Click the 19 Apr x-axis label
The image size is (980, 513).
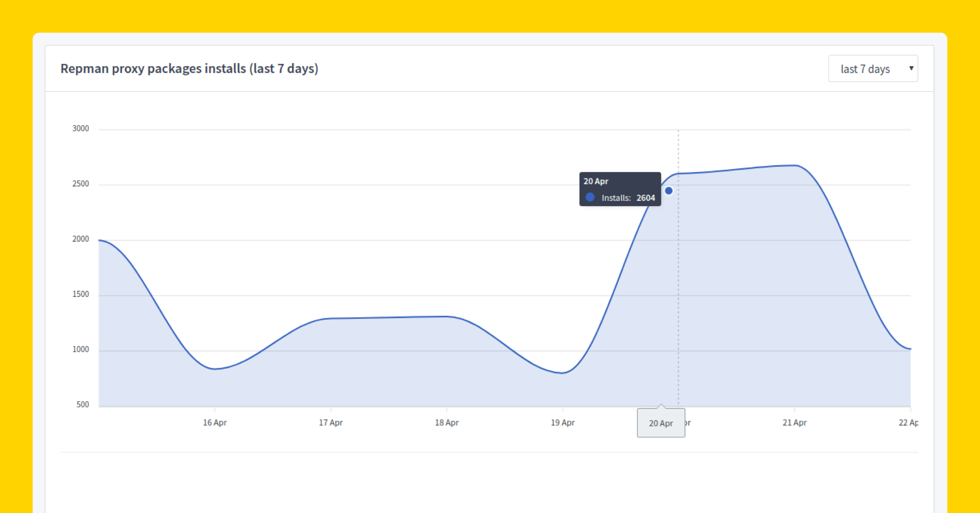tap(563, 423)
